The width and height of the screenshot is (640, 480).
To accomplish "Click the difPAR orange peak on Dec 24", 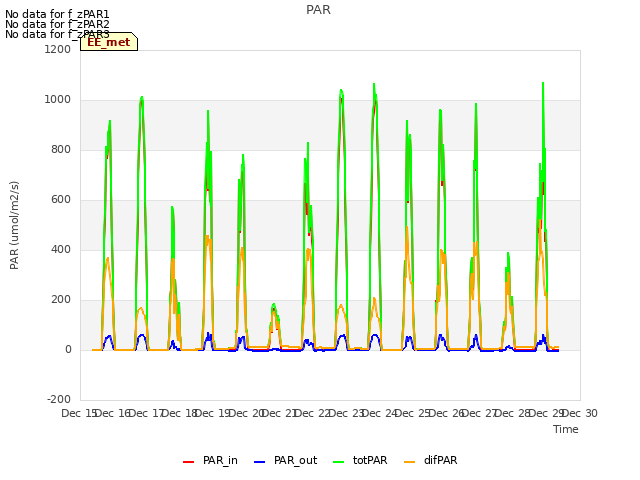I will click(x=407, y=227).
